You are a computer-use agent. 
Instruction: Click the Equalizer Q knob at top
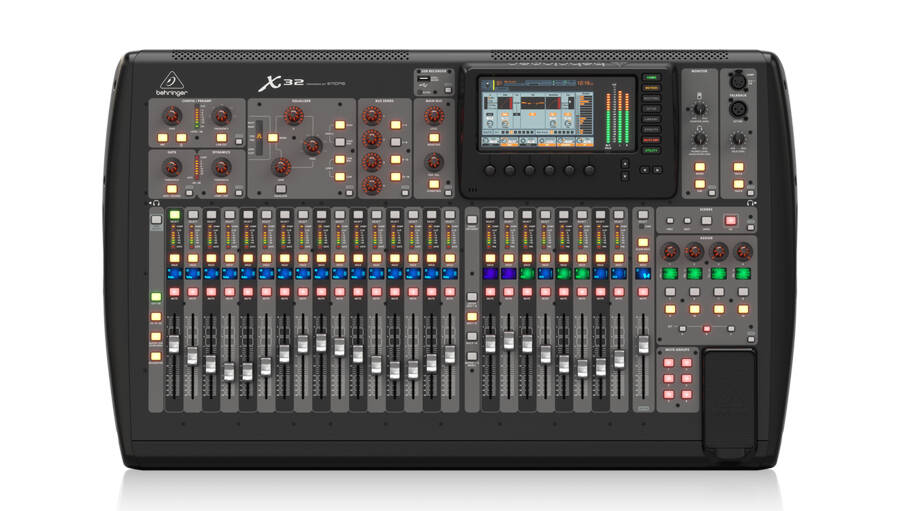293,115
